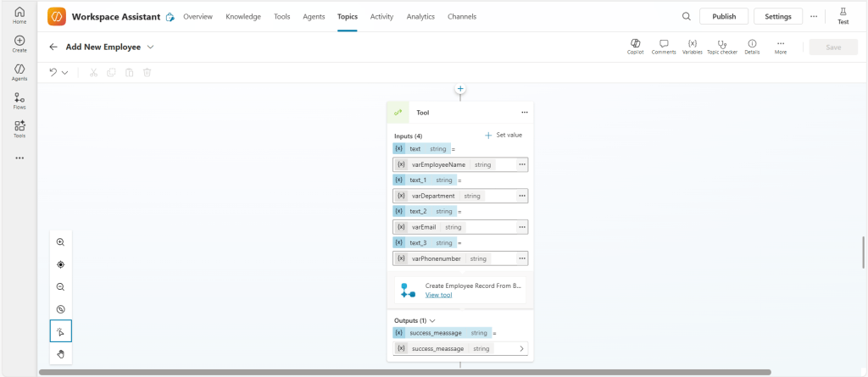Open search in the top bar

(686, 16)
